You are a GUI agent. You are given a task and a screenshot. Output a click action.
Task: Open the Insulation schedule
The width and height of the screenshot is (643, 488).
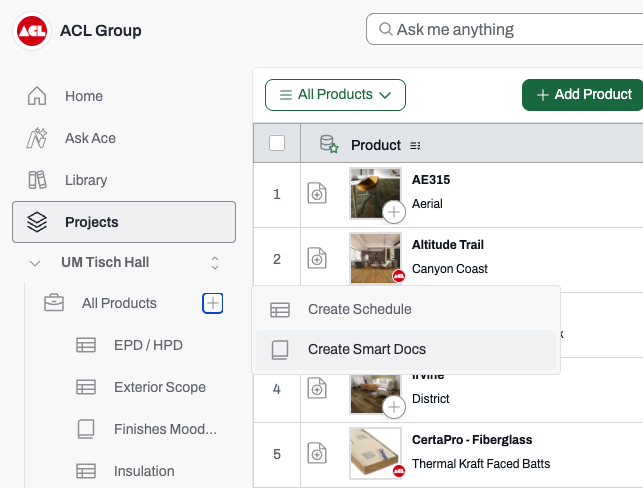(x=144, y=471)
